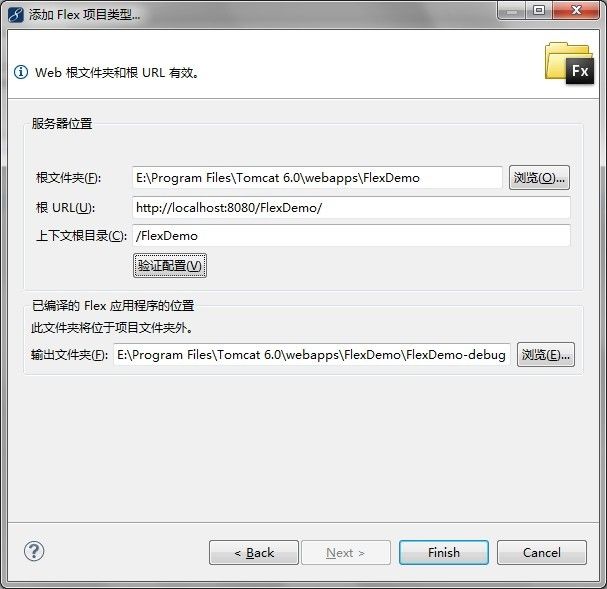The width and height of the screenshot is (607, 589).
Task: Click inside the 根 URL text field
Action: point(351,207)
